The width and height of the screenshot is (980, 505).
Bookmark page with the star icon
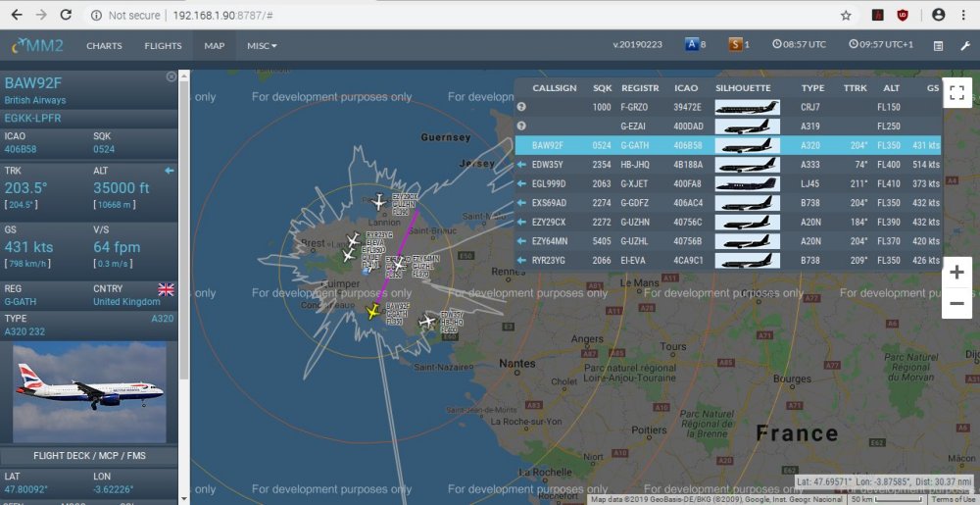click(x=846, y=15)
